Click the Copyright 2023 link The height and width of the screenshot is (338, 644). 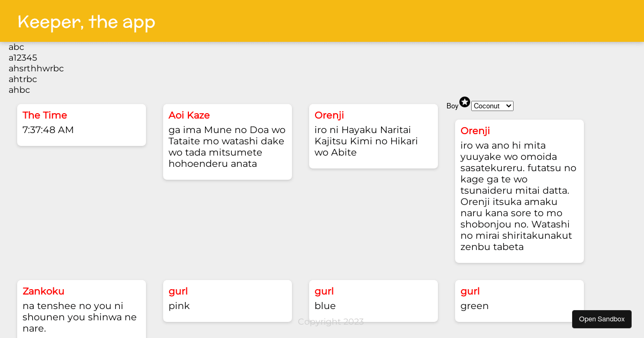pos(331,321)
